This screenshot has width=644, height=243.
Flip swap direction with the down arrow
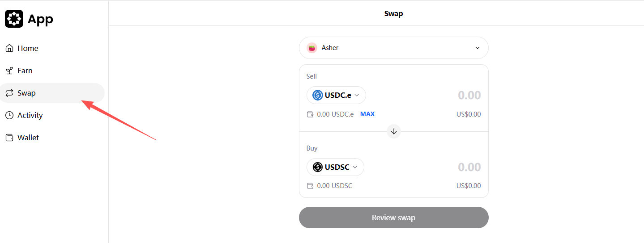(394, 131)
